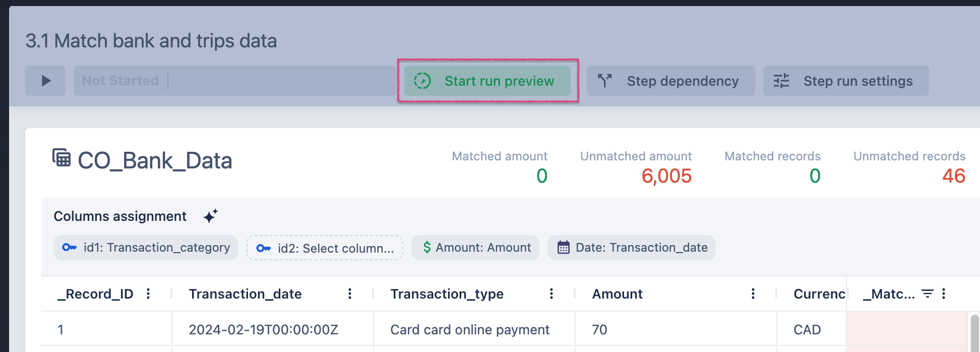Screen dimensions: 980x352
Task: Click the play run step button
Action: [45, 81]
